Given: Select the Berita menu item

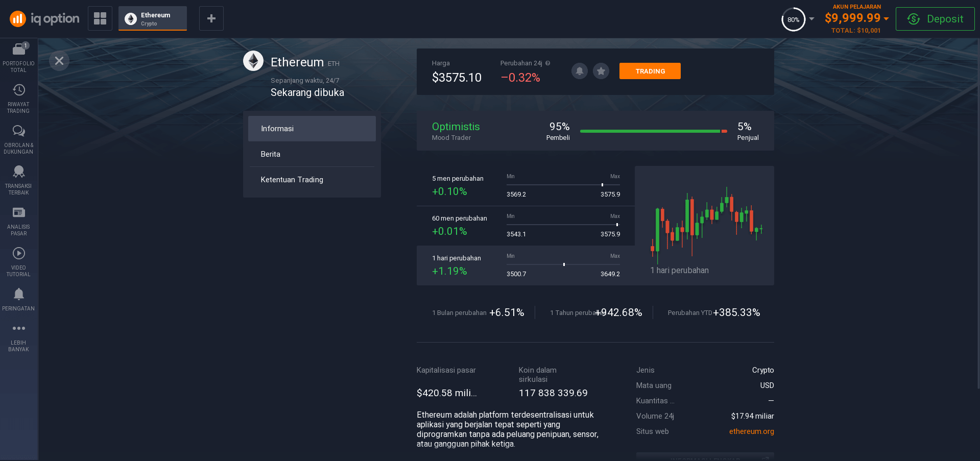Looking at the screenshot, I should pyautogui.click(x=312, y=154).
